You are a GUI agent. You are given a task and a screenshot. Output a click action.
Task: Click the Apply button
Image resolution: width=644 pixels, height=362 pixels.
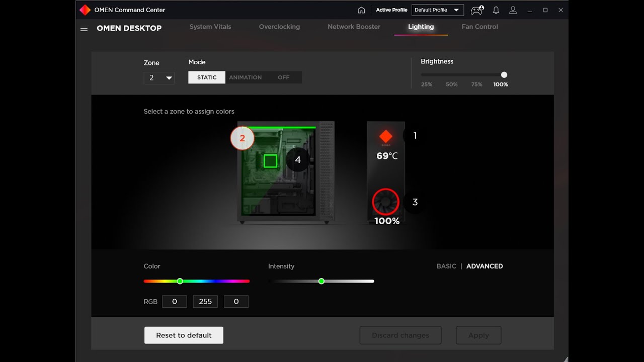pyautogui.click(x=478, y=335)
